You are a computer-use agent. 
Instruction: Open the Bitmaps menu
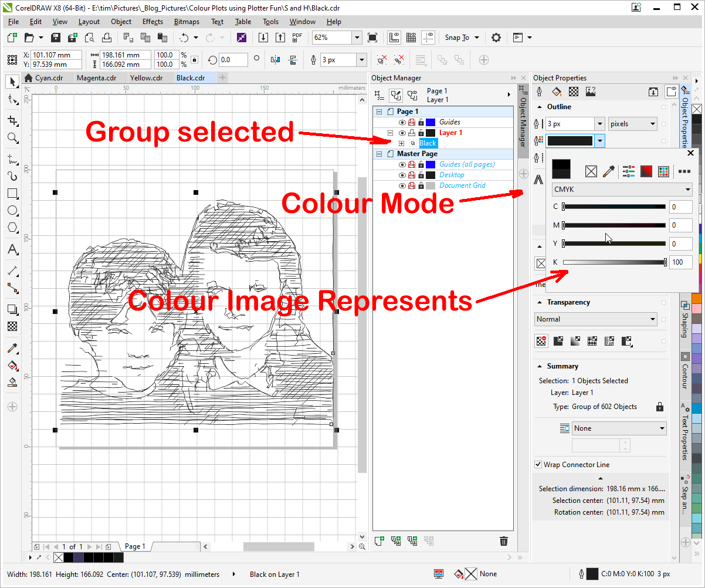tap(187, 22)
